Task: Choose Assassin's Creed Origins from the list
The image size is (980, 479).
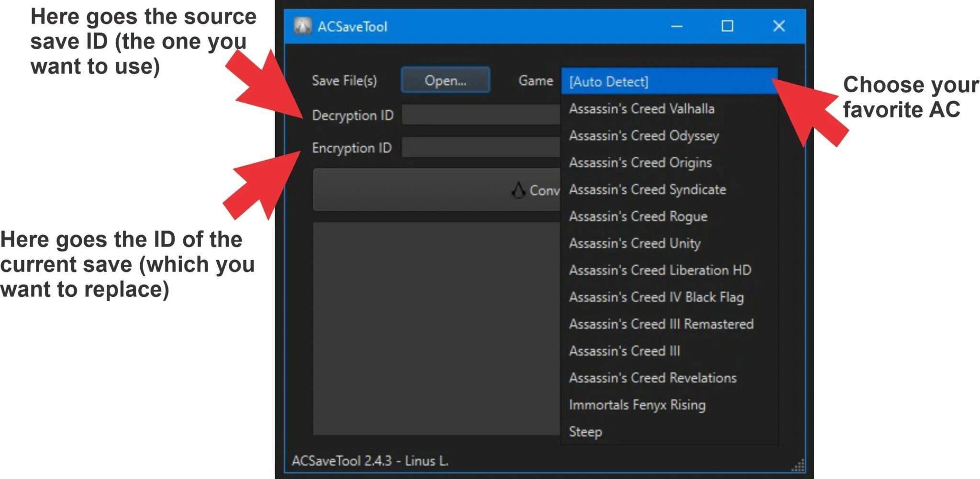Action: 669,163
